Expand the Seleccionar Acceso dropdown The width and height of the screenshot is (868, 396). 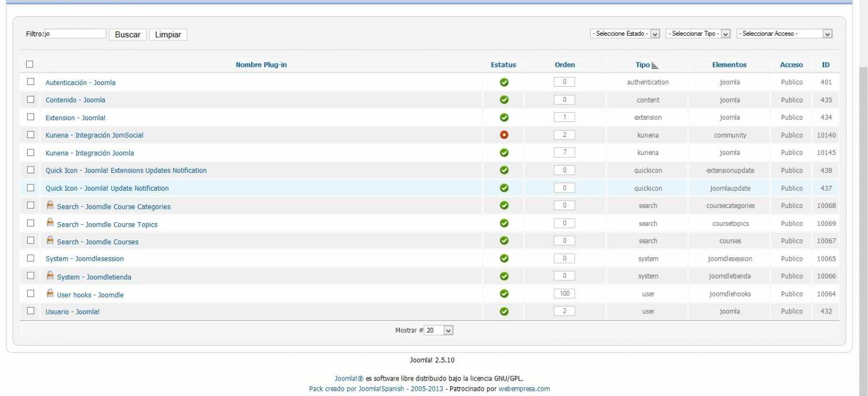pyautogui.click(x=784, y=34)
